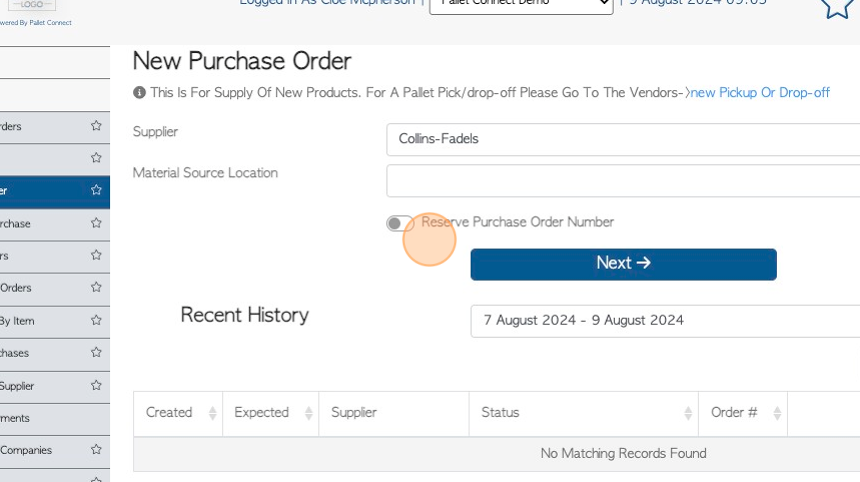Image resolution: width=860 pixels, height=482 pixels.
Task: Click the info icon before notice text
Action: click(139, 93)
